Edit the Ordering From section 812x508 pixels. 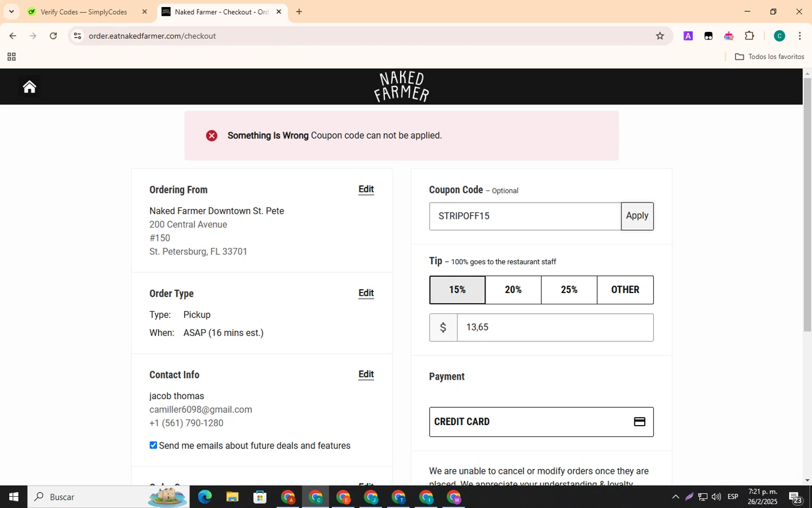click(x=366, y=190)
